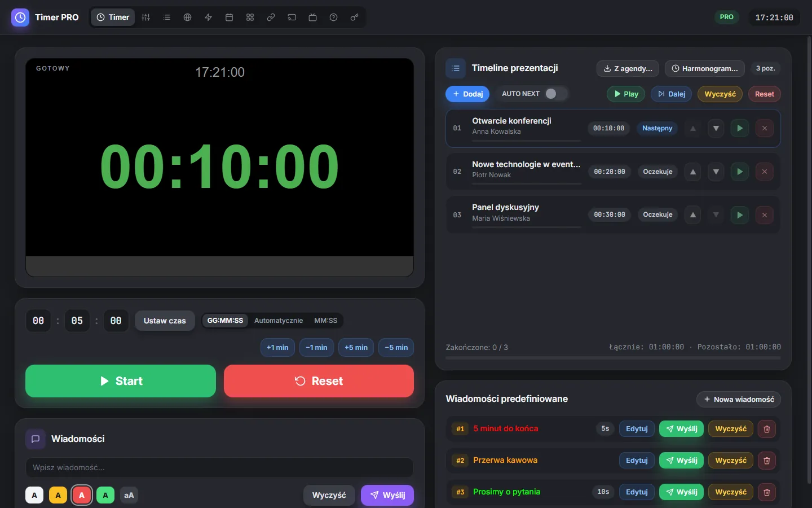Open the lightning bolt tab icon
812x508 pixels.
209,17
